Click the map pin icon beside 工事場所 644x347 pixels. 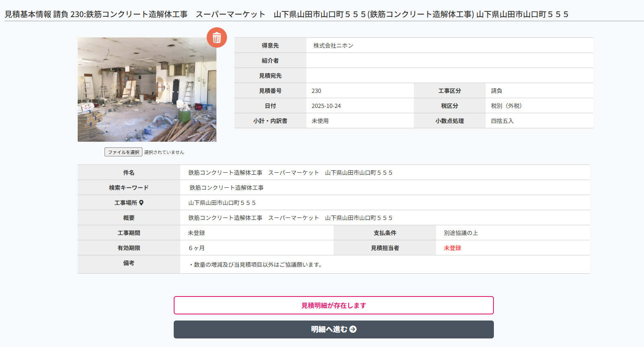coord(141,203)
